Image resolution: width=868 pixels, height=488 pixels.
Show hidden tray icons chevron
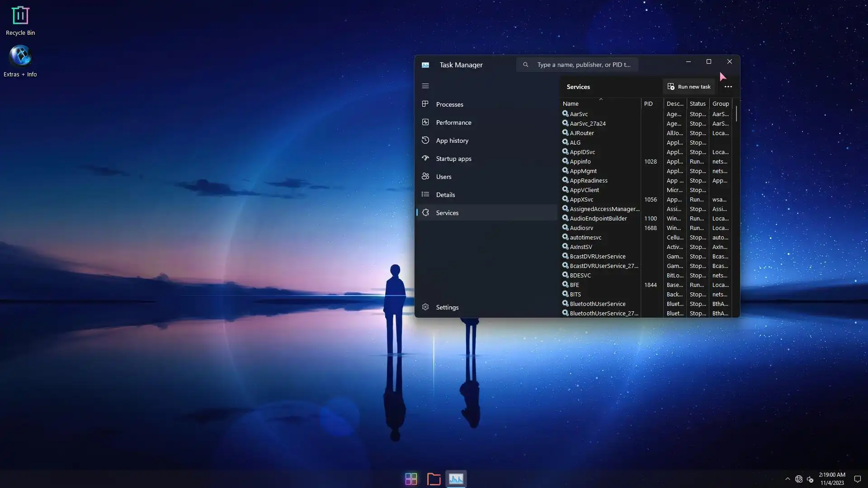(788, 479)
